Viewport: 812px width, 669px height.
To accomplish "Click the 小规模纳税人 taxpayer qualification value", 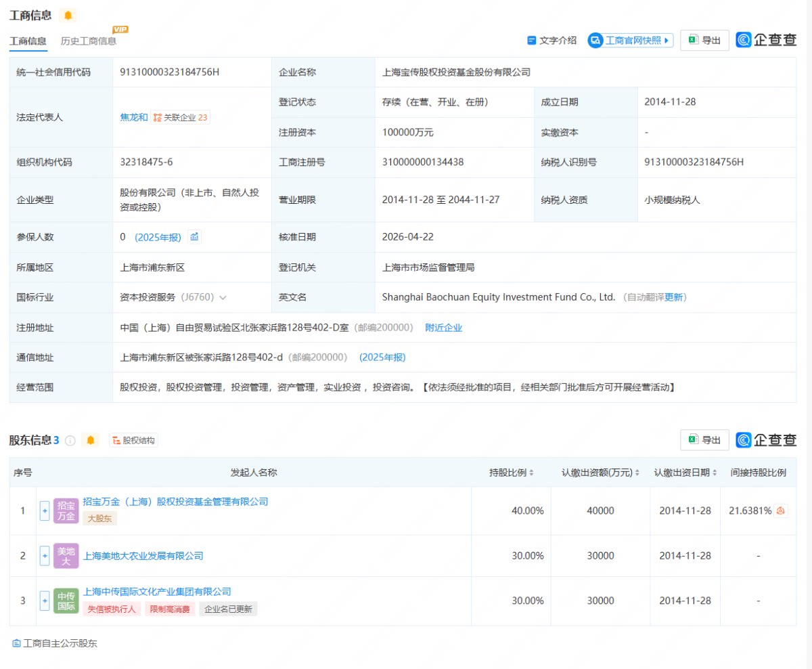I will point(673,200).
